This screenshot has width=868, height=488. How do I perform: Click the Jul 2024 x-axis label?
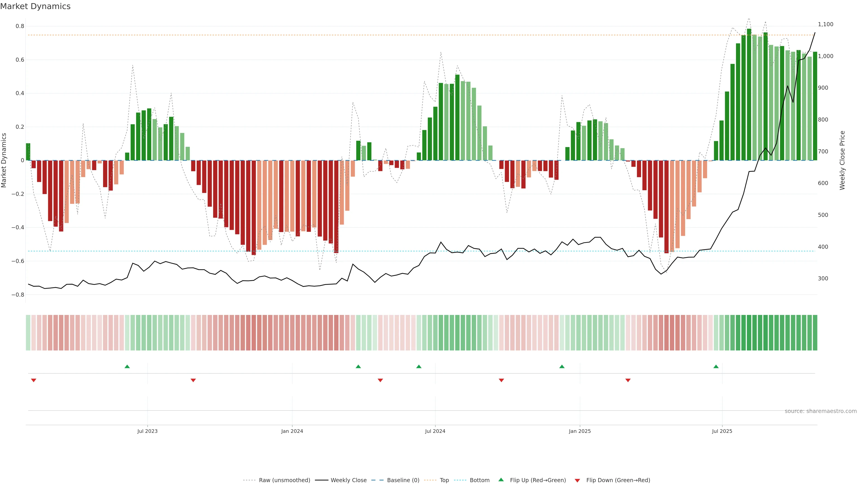435,431
